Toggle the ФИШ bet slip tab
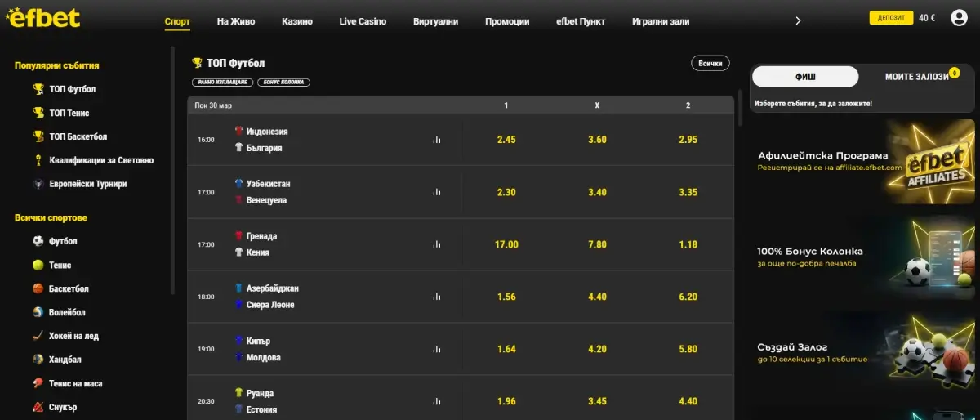Image resolution: width=980 pixels, height=420 pixels. coord(804,77)
